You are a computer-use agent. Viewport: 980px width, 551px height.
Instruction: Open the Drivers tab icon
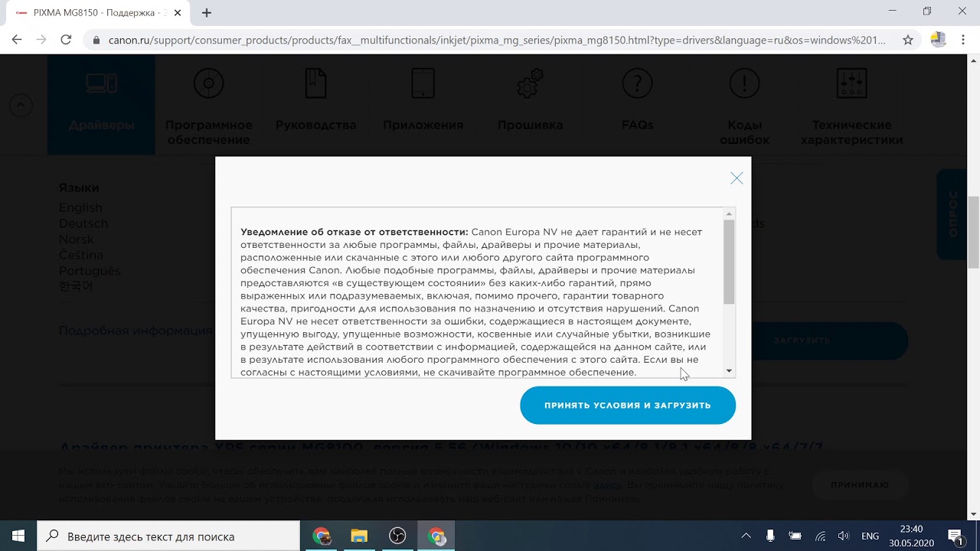point(101,83)
